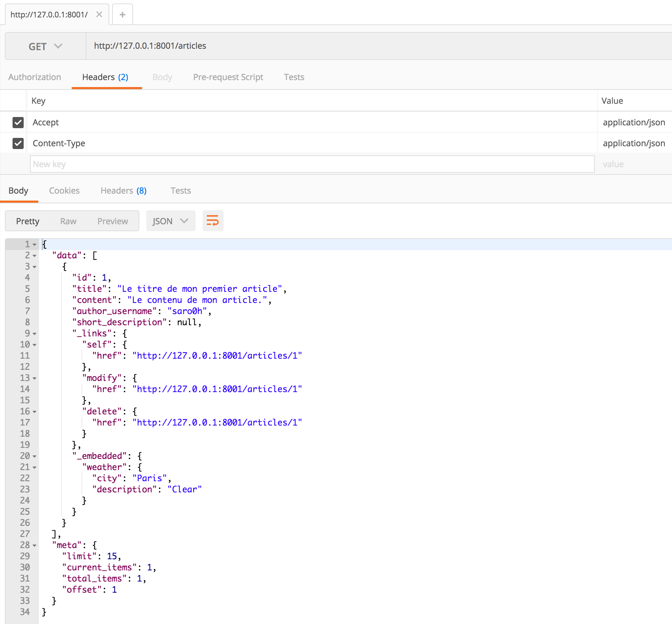Open the request Tests tab
Viewport: 672px width, 624px height.
[294, 77]
